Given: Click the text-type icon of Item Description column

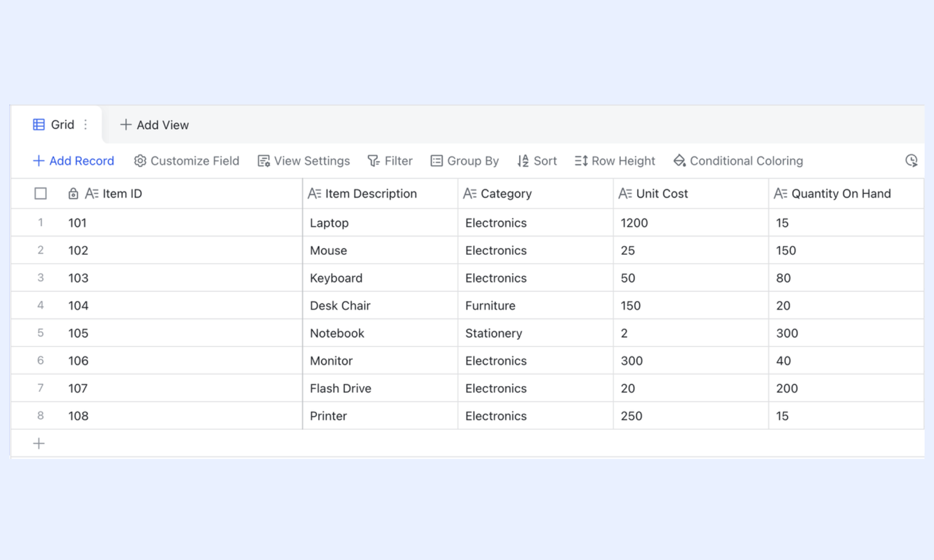Looking at the screenshot, I should 314,194.
